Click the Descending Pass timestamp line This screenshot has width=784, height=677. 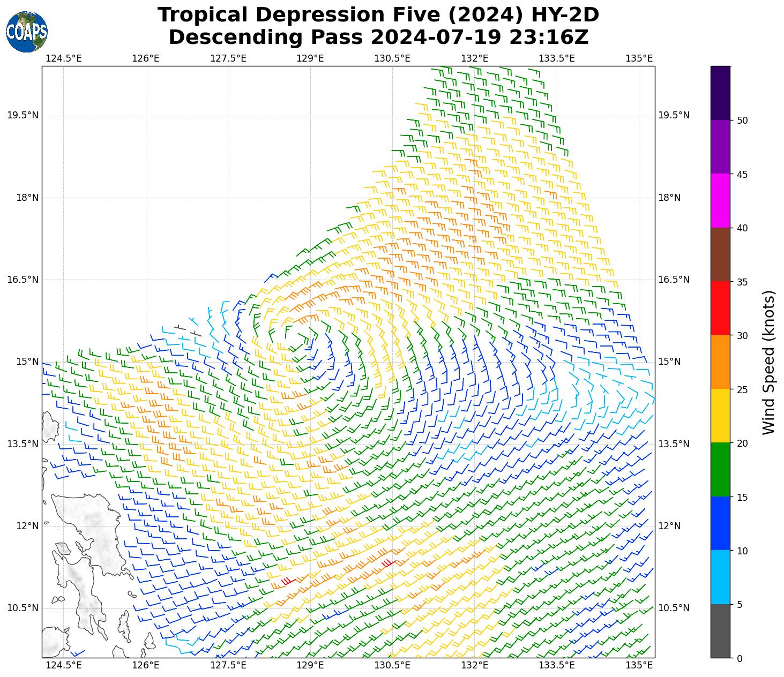click(378, 37)
